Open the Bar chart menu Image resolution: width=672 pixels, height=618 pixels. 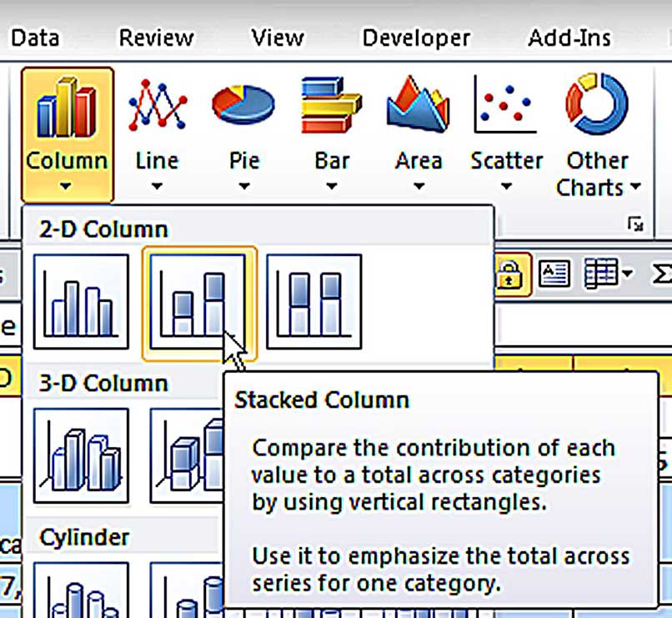[x=331, y=134]
